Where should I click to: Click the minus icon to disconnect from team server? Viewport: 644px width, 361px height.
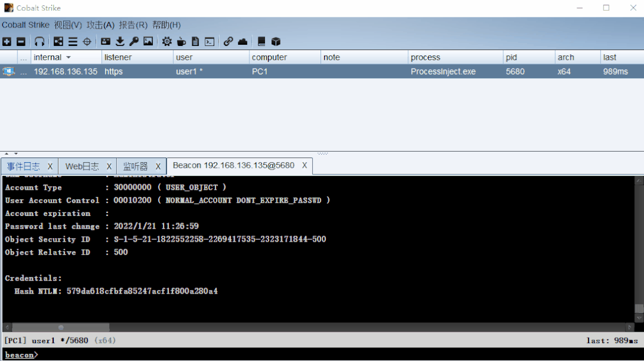point(21,42)
